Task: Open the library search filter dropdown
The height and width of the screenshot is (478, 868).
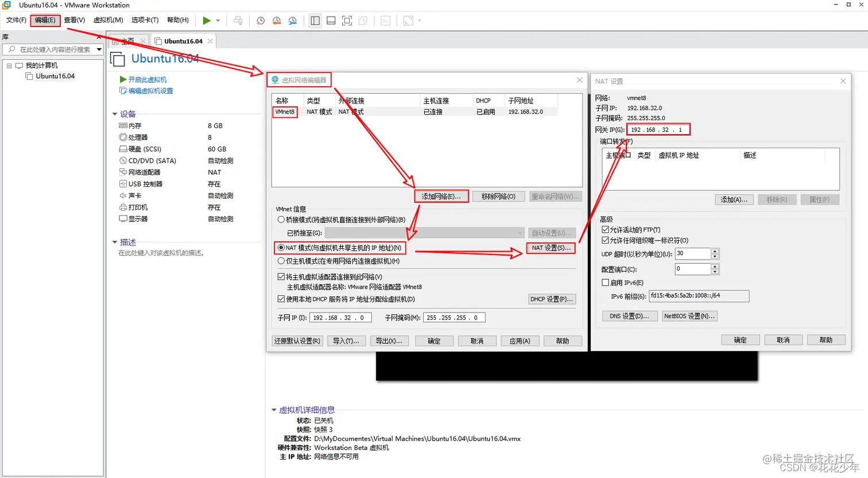Action: (99, 49)
